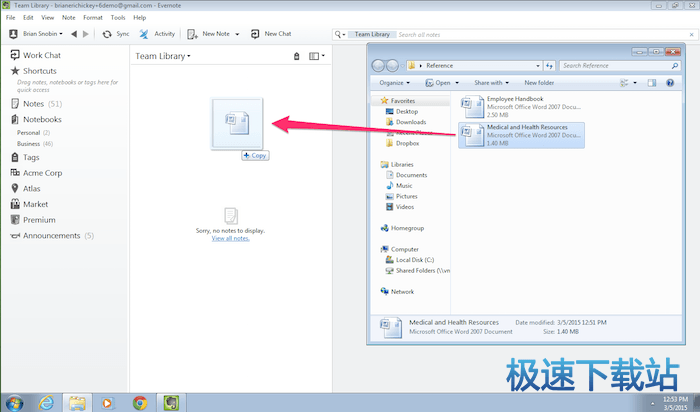Viewport: 700px width, 412px height.
Task: Open the search options magnifier dropdown
Action: (x=340, y=34)
